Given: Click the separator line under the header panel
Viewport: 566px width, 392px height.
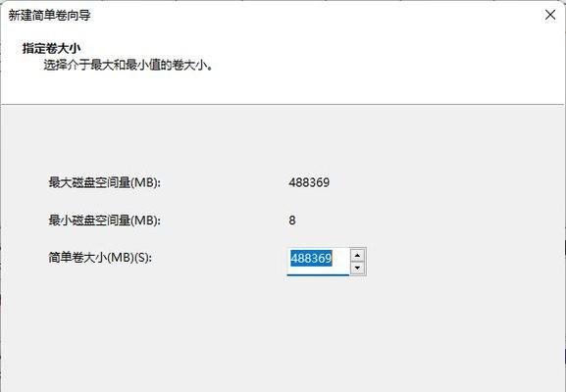Looking at the screenshot, I should click(x=282, y=105).
